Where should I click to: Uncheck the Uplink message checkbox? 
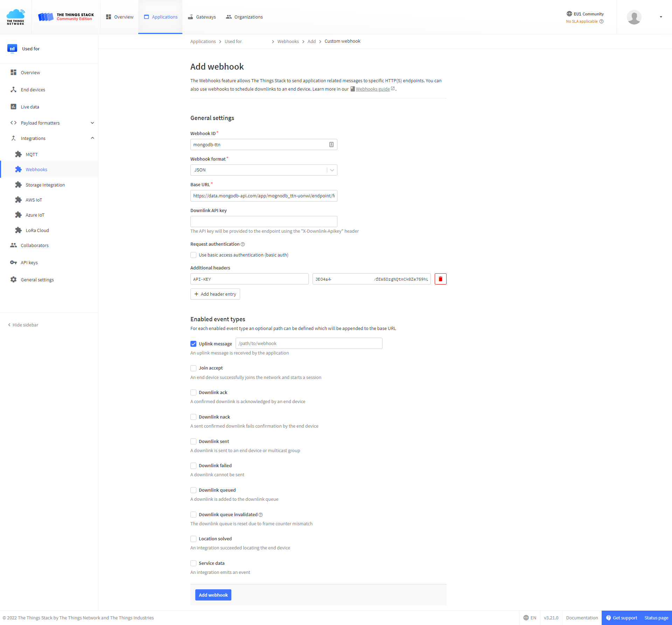coord(193,344)
